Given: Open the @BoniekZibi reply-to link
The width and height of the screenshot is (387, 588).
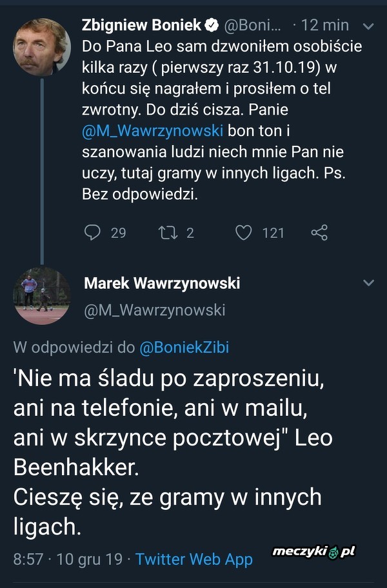Looking at the screenshot, I should click(x=184, y=348).
